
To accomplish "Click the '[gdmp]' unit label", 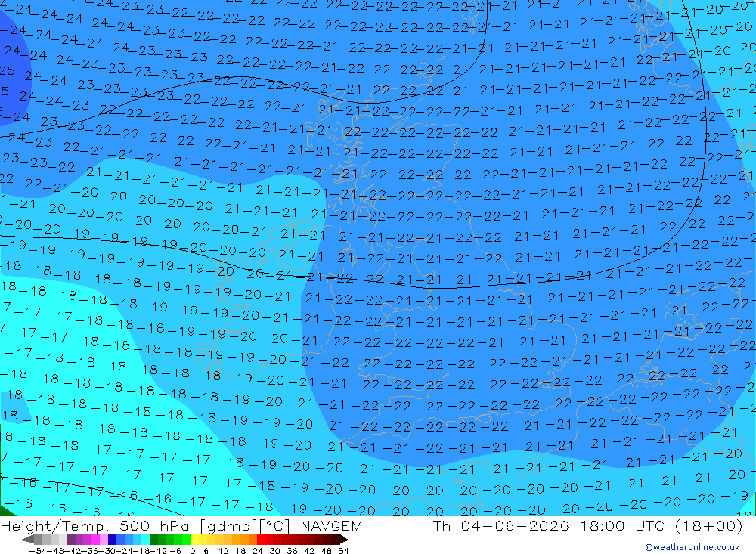I will pos(228,526).
